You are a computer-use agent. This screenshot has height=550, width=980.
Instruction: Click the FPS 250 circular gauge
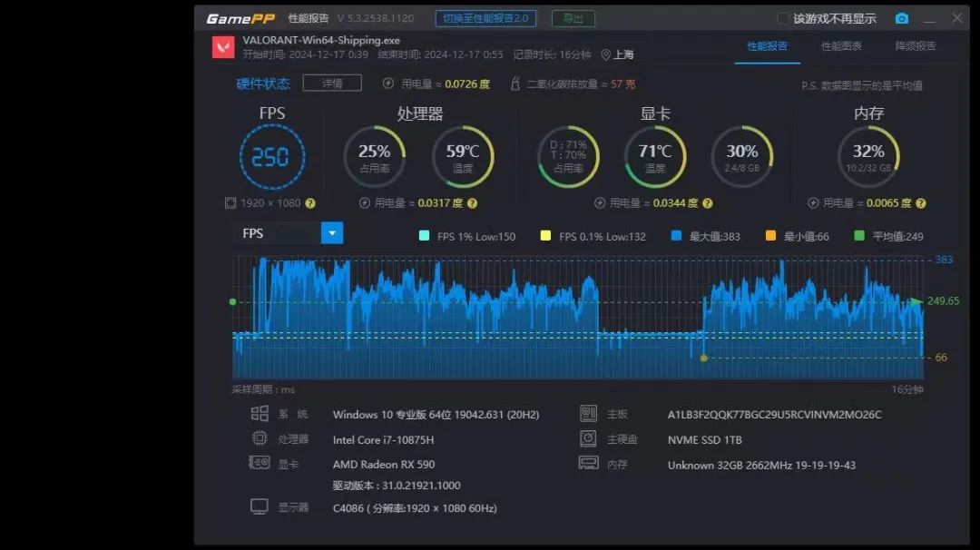[272, 157]
